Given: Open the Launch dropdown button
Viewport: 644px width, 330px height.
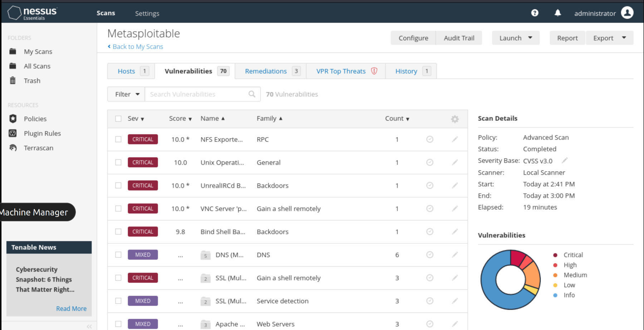Looking at the screenshot, I should point(516,38).
